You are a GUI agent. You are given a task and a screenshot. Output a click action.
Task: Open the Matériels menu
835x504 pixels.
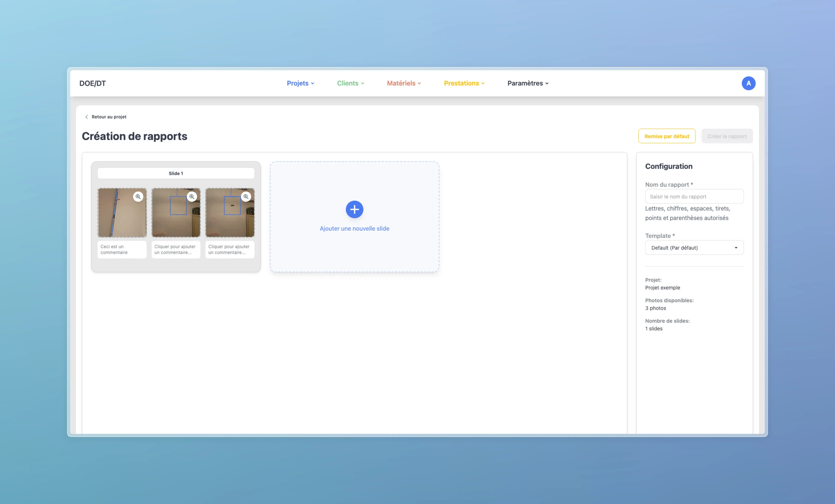pyautogui.click(x=404, y=83)
